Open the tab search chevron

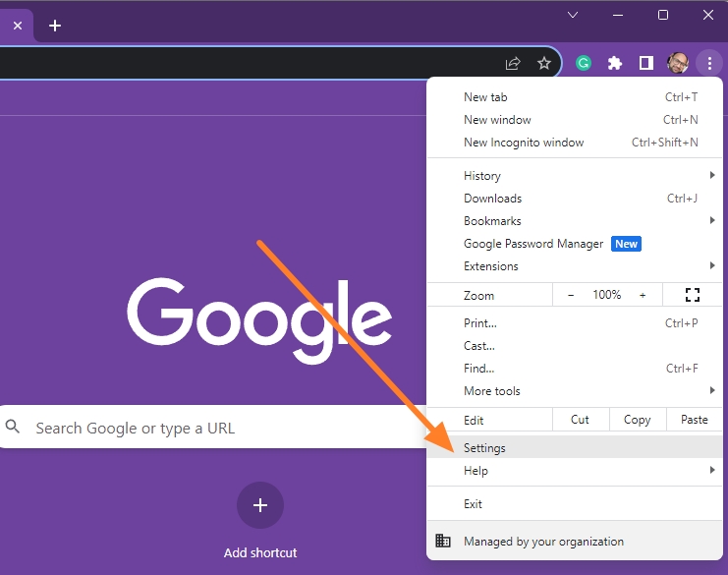(573, 15)
